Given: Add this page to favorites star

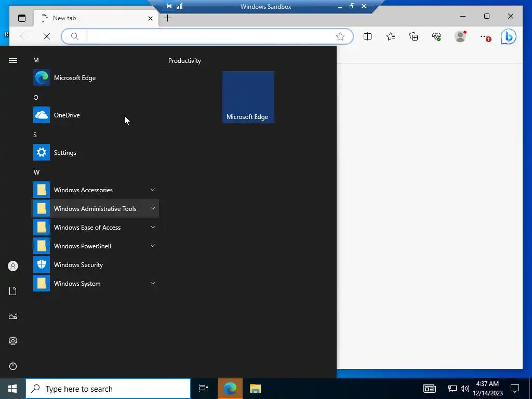Looking at the screenshot, I should coord(340,36).
